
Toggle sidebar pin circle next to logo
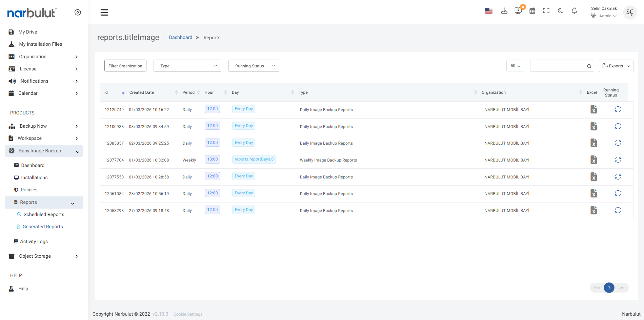78,13
